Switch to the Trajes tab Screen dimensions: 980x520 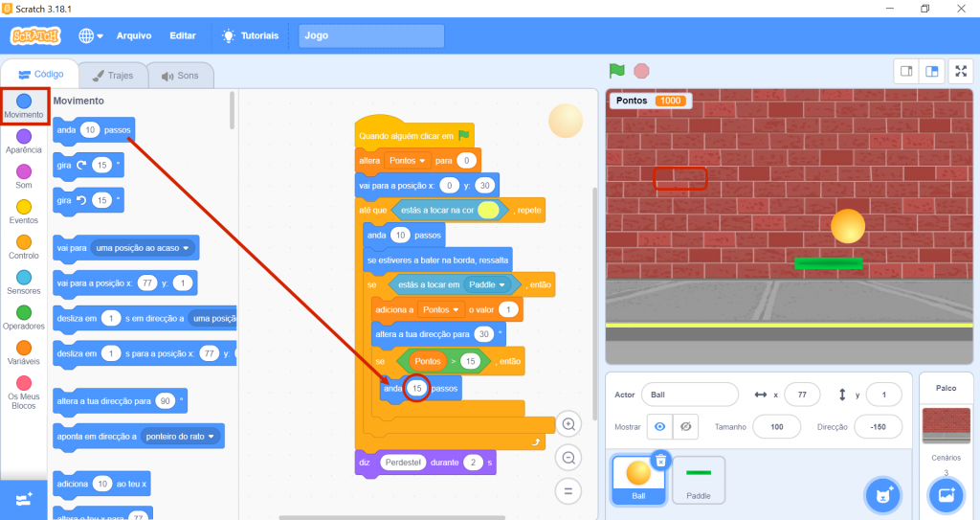click(x=113, y=75)
